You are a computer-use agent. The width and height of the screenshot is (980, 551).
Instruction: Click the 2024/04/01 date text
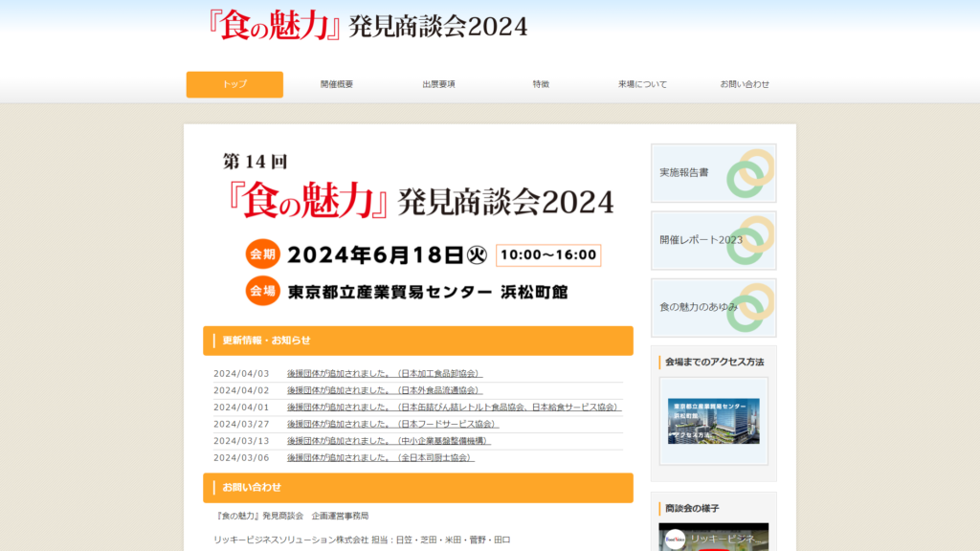click(241, 408)
